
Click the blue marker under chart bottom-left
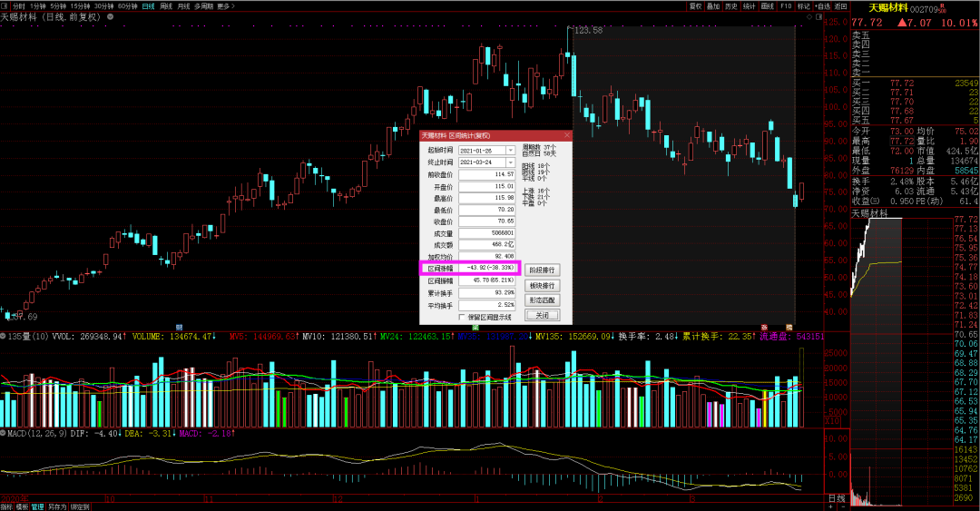[180, 327]
